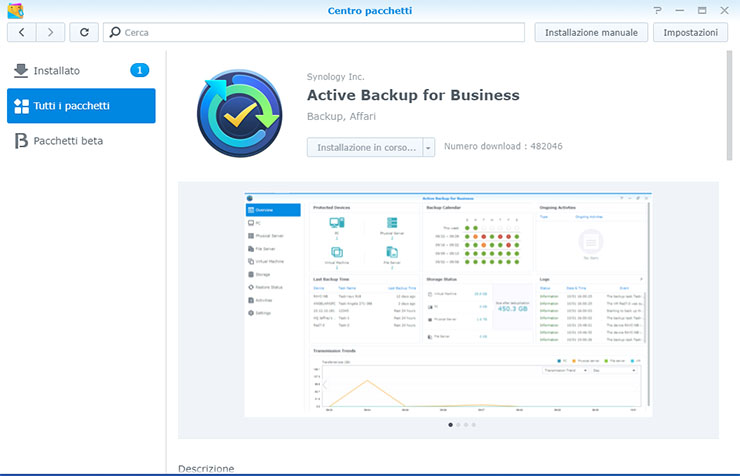
Task: Click the Tutti i pacchetti grid icon
Action: [x=21, y=106]
